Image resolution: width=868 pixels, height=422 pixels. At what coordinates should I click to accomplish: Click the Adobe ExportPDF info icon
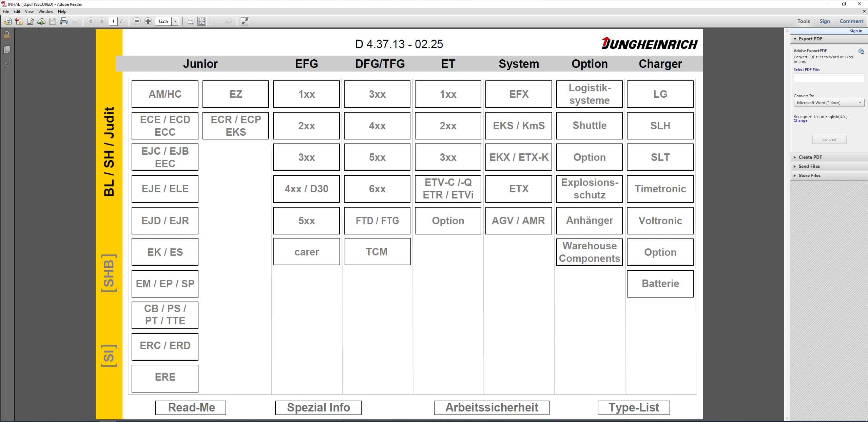[x=861, y=51]
